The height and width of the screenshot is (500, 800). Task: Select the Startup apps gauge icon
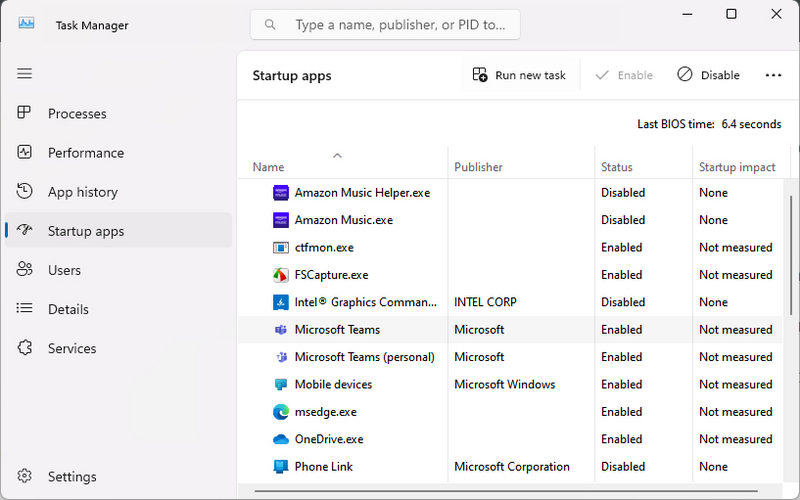24,230
